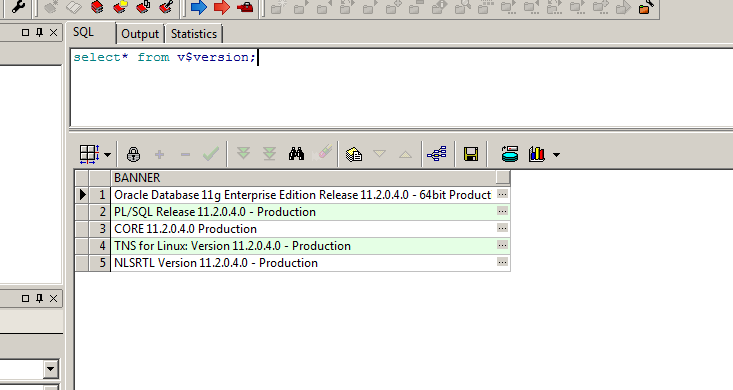Image resolution: width=733 pixels, height=390 pixels.
Task: Click the lock edit-data icon in grid toolbar
Action: [x=133, y=154]
